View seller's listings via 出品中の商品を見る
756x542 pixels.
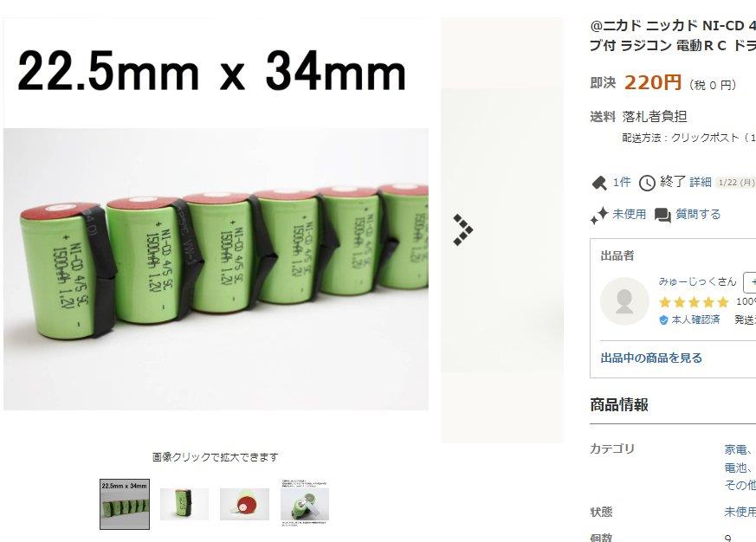(x=651, y=358)
